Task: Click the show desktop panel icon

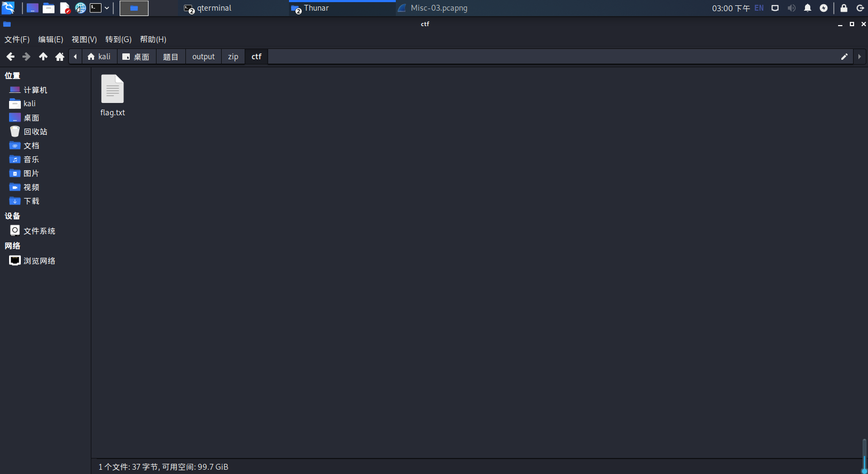Action: pyautogui.click(x=33, y=8)
